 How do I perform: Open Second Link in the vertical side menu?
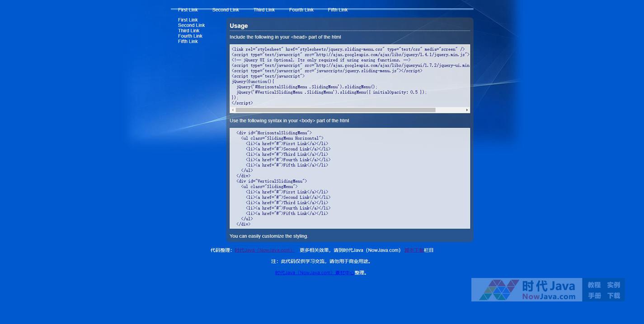(191, 25)
